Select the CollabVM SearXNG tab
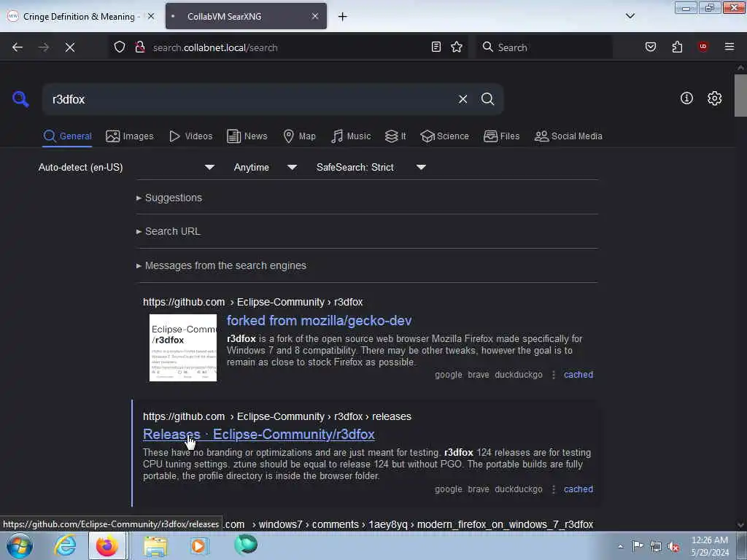 click(246, 16)
